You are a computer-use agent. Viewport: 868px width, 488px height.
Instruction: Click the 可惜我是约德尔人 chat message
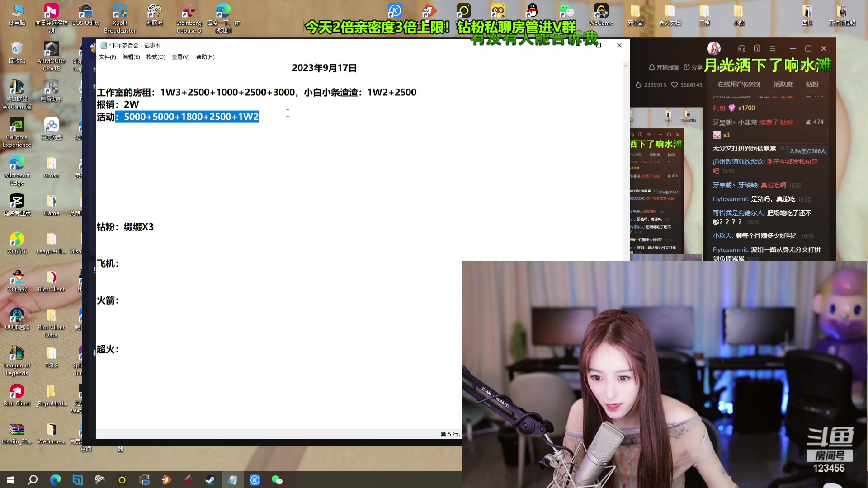[x=762, y=217]
